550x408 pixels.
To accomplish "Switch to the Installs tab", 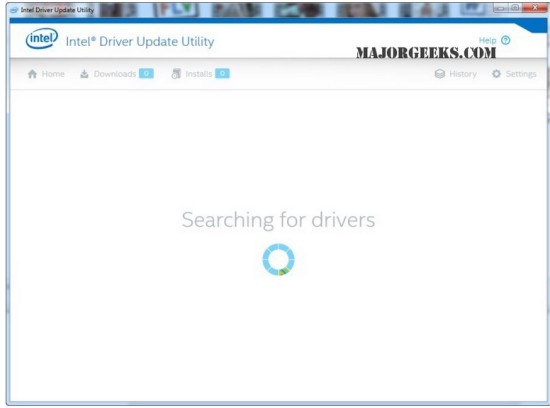I will 199,74.
